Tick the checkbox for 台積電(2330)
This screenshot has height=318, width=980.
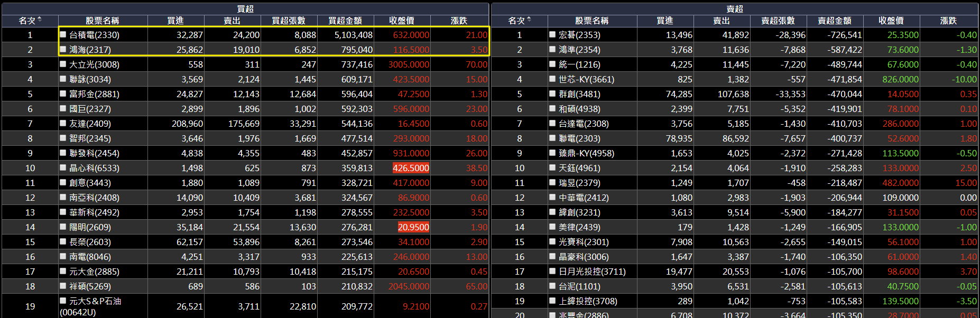click(63, 34)
